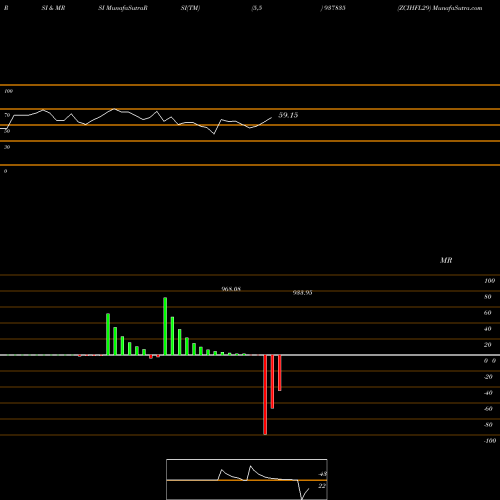Click the "MR" panel title
The height and width of the screenshot is (500, 500).
[446, 260]
